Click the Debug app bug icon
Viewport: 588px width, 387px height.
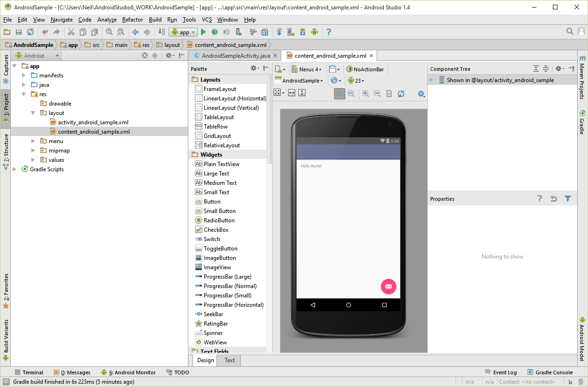215,32
